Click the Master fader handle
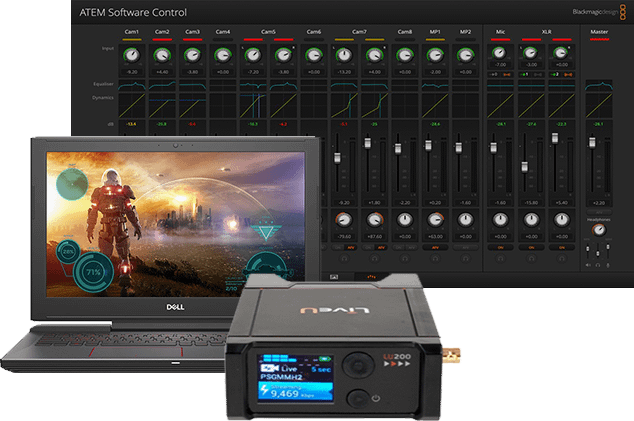The height and width of the screenshot is (421, 634). (592, 143)
